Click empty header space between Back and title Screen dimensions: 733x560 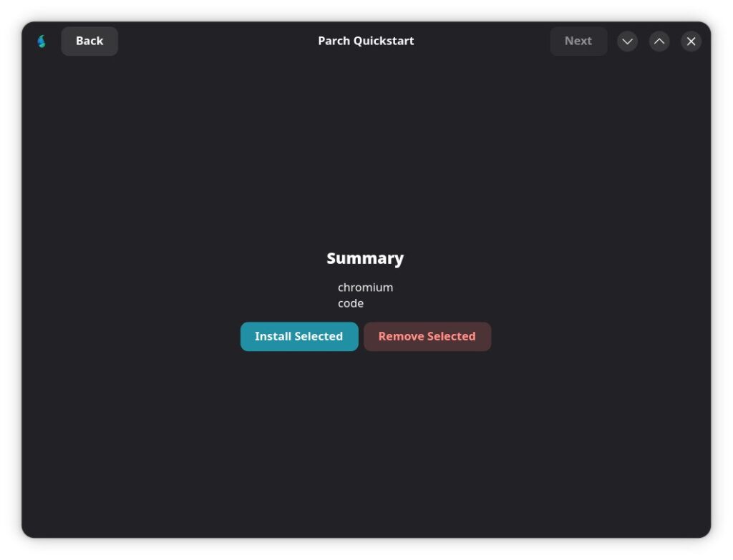pos(215,41)
